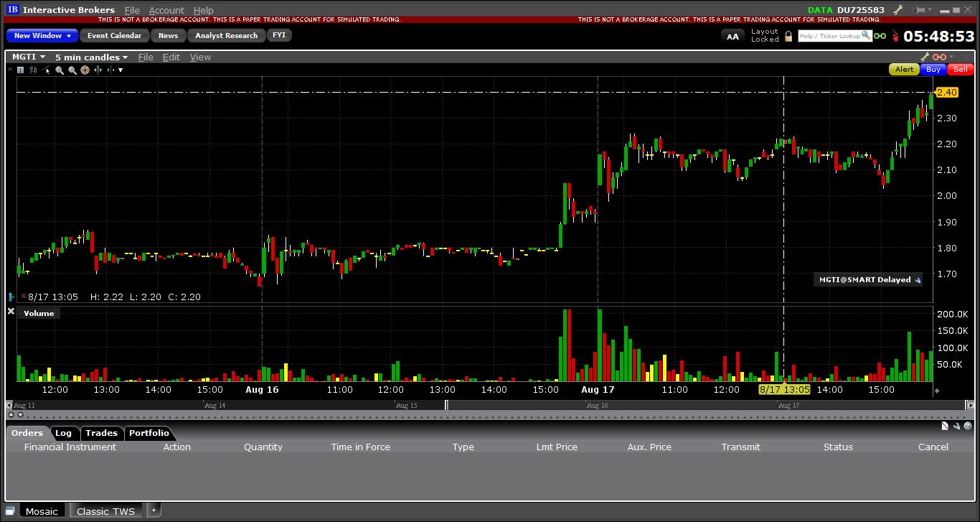The width and height of the screenshot is (980, 522).
Task: Click the 2.40 current price label
Action: coord(947,92)
